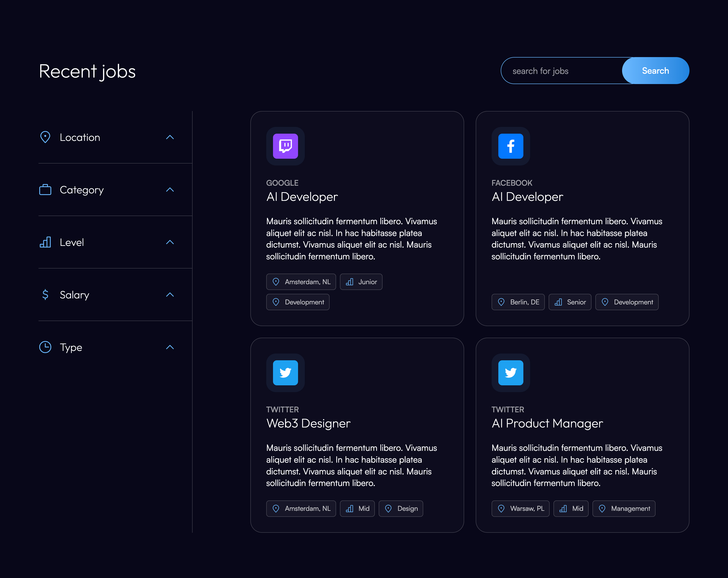Collapse the Category filter chevron
The height and width of the screenshot is (578, 728).
pos(170,190)
